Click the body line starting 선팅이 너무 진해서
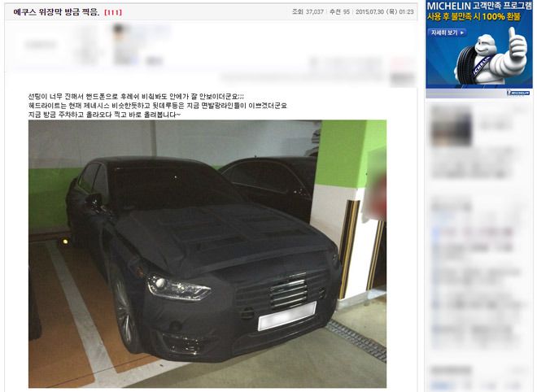 [x=136, y=97]
